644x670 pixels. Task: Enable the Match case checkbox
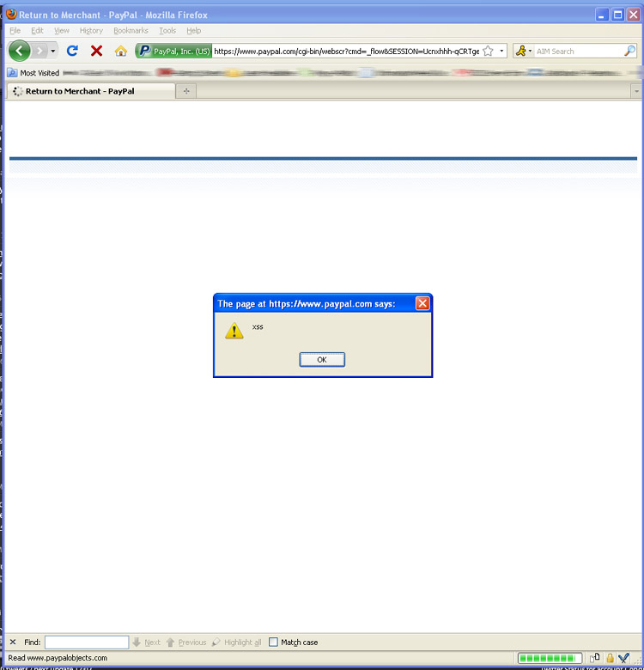coord(273,642)
